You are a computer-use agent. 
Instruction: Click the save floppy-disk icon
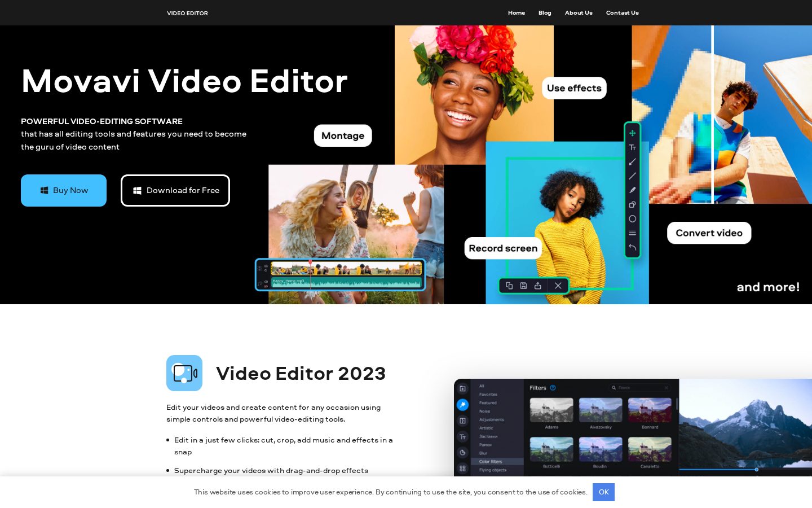(x=523, y=286)
